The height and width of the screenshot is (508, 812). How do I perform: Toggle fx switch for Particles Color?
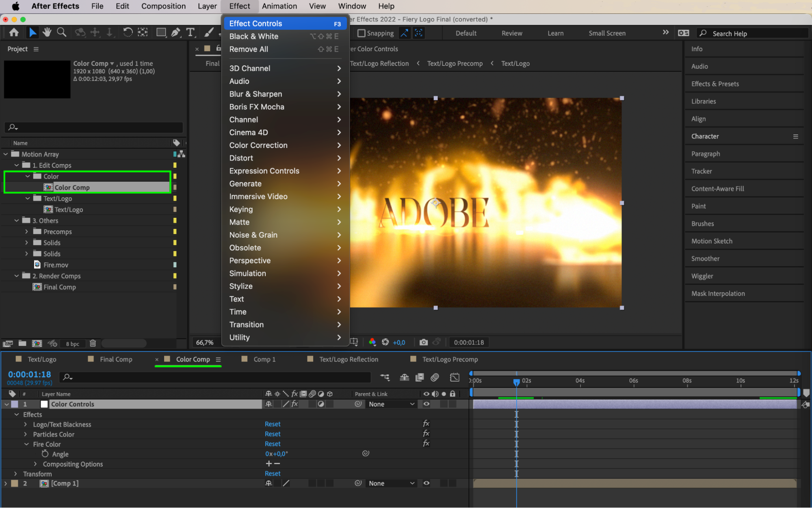pos(426,434)
